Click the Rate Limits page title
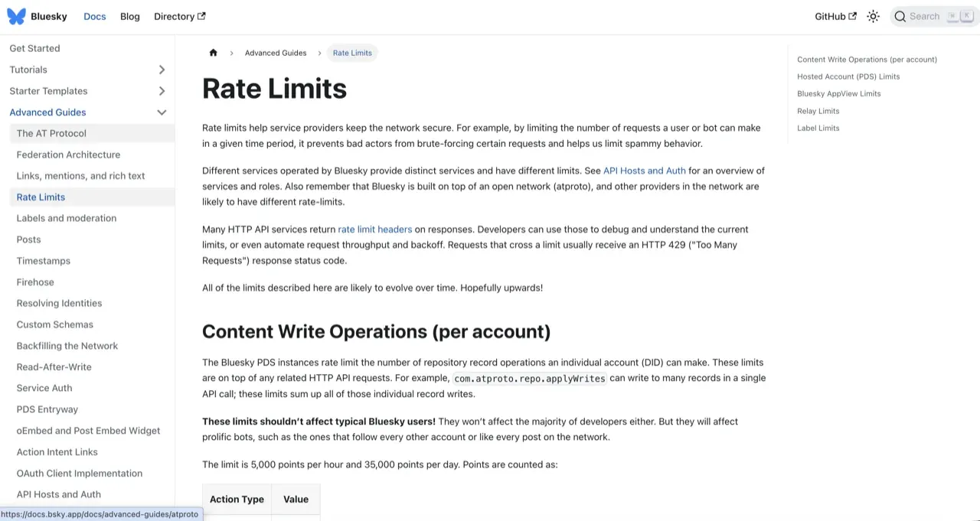This screenshot has height=521, width=980. [274, 89]
